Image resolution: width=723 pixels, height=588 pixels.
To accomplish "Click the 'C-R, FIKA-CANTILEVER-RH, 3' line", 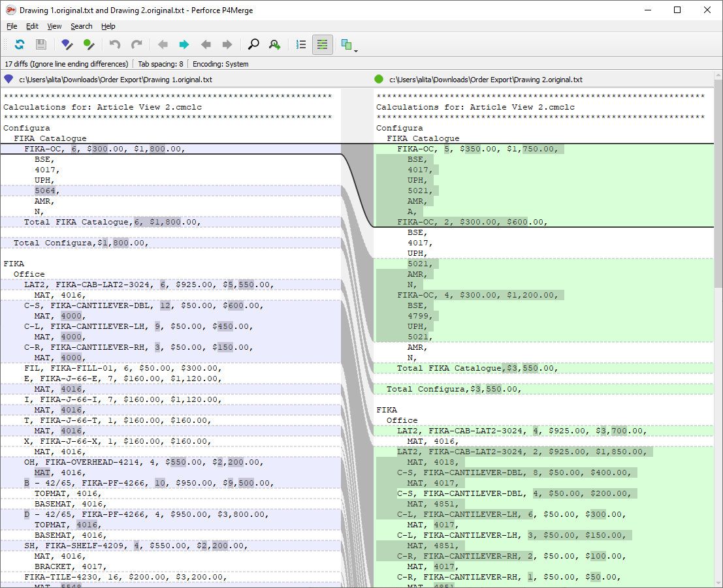I will pos(139,347).
